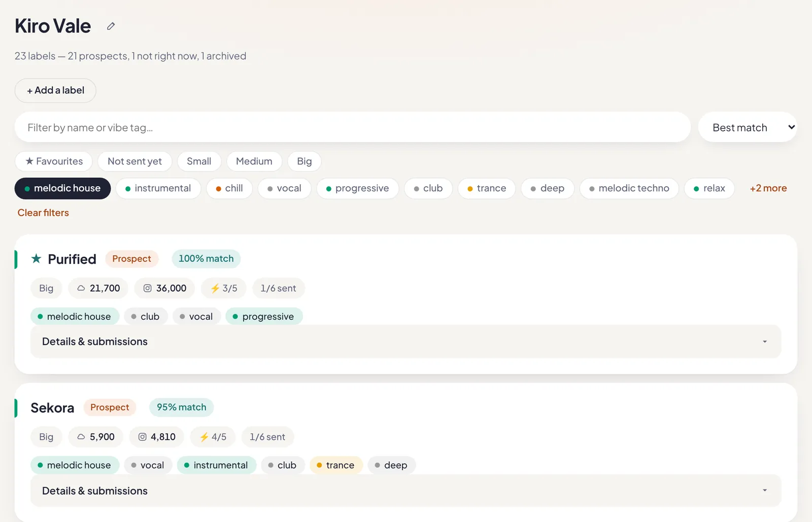
Task: Click the cloud icon in Sekora's 5,900 stat
Action: (81, 437)
